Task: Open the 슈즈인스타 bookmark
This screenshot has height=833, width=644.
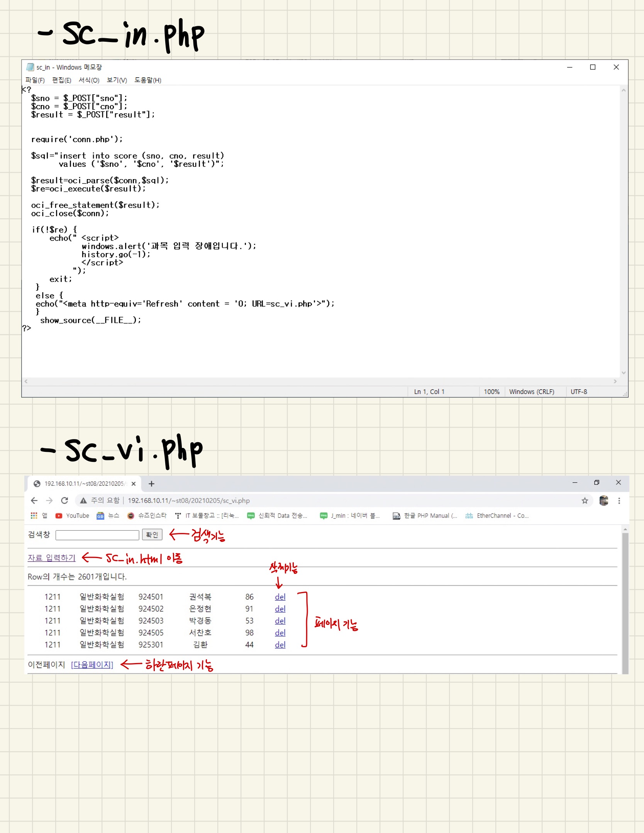Action: pos(147,516)
